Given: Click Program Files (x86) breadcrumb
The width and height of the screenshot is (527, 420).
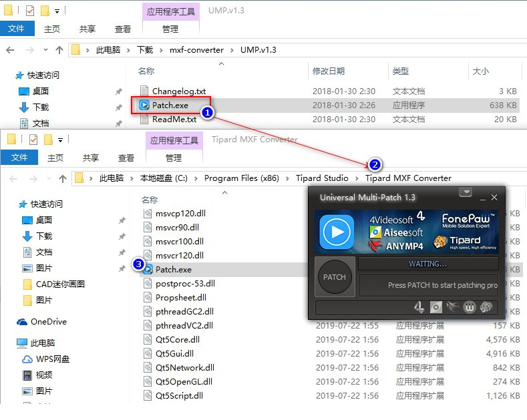Looking at the screenshot, I should click(242, 178).
